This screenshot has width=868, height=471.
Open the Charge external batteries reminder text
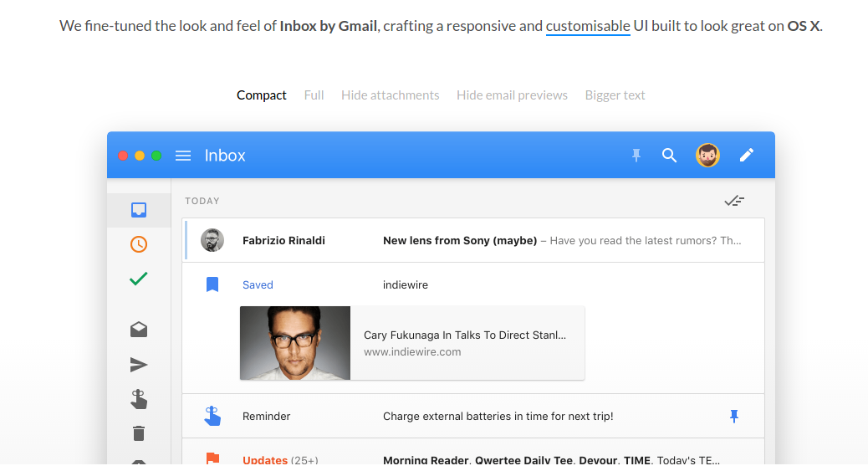coord(498,416)
